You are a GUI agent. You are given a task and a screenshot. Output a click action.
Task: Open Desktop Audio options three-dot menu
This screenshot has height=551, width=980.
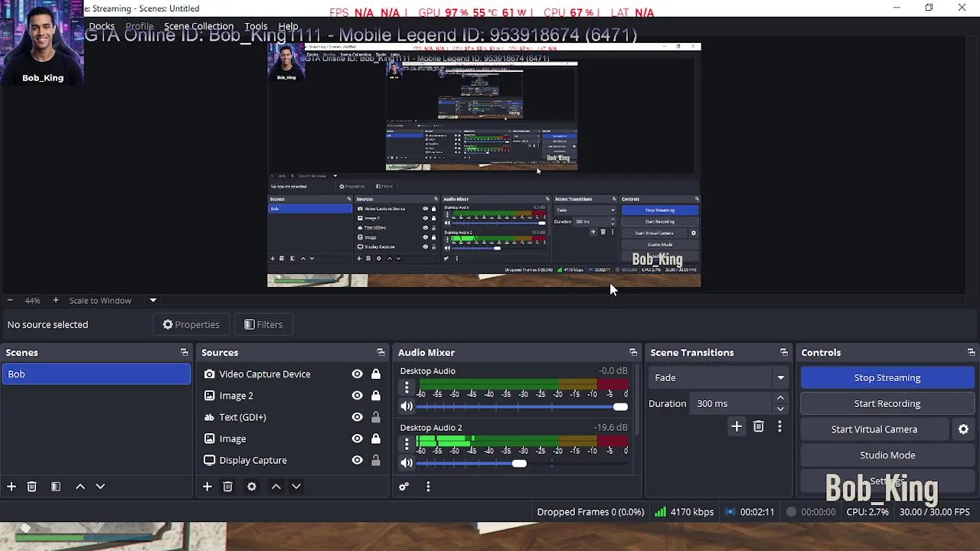click(x=407, y=388)
